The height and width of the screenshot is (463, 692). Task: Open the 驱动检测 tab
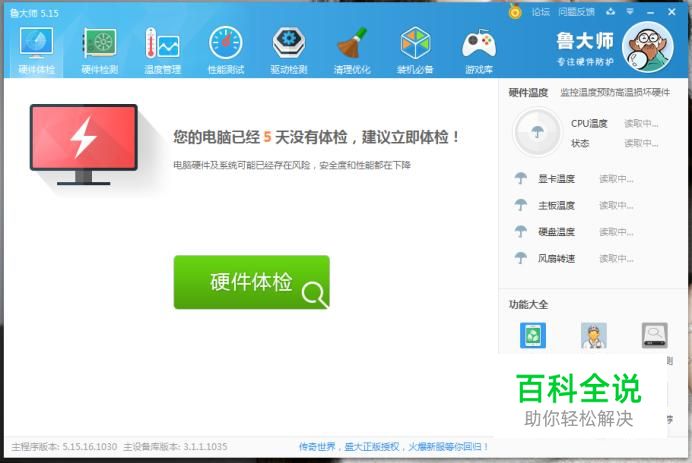click(x=289, y=51)
